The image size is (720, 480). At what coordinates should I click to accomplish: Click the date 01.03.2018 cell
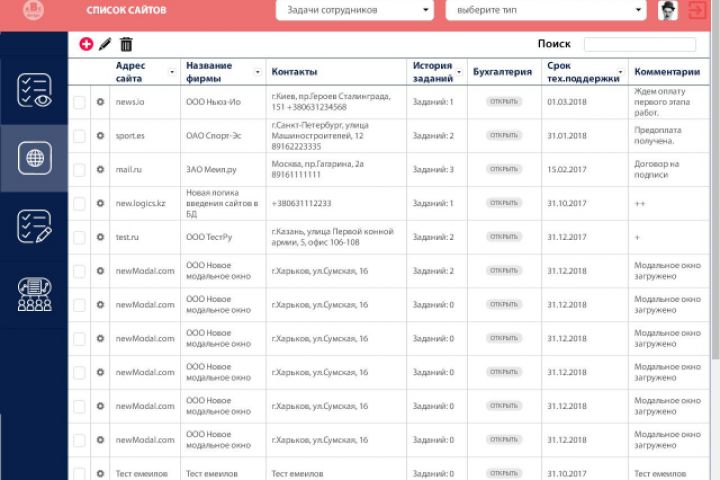[x=567, y=102]
